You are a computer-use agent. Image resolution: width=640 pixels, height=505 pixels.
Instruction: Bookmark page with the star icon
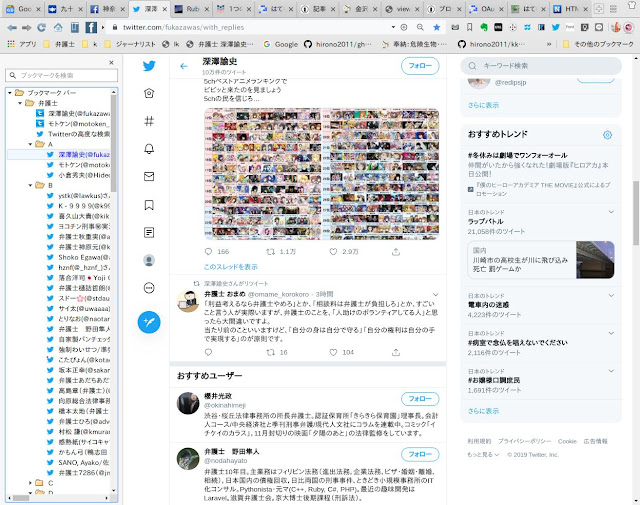(x=437, y=27)
